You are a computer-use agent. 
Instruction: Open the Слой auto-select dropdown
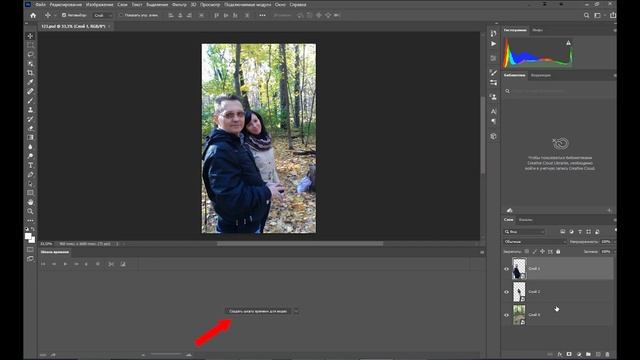click(x=103, y=16)
